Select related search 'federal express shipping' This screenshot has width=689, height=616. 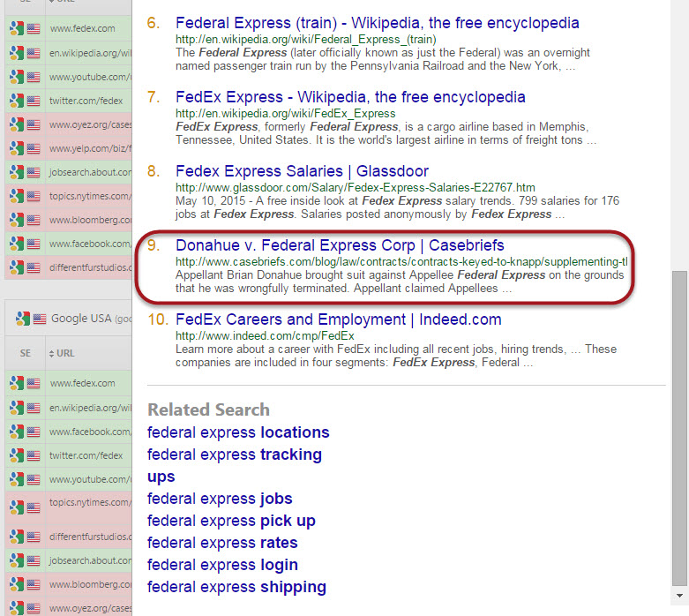236,587
